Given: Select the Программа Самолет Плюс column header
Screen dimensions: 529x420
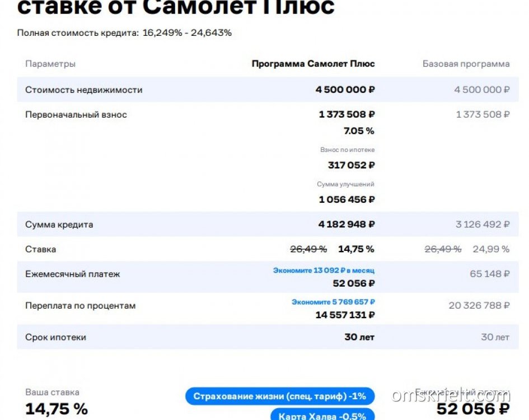Looking at the screenshot, I should point(313,64).
